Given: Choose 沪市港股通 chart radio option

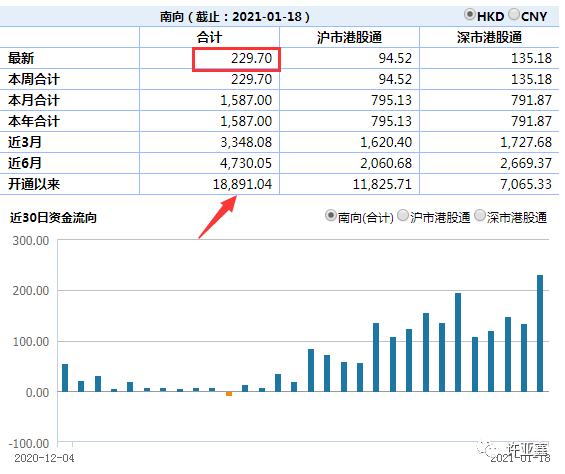Looking at the screenshot, I should [x=402, y=216].
